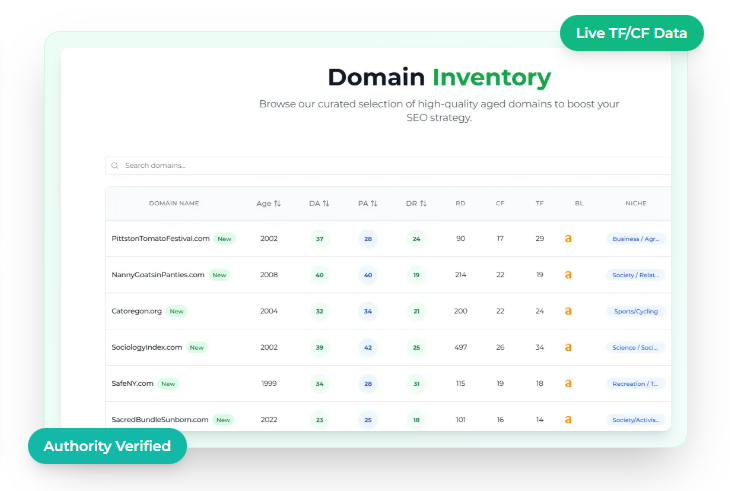Screen dimensions: 730x491
Task: Sort the table by Age column
Action: pyautogui.click(x=269, y=203)
